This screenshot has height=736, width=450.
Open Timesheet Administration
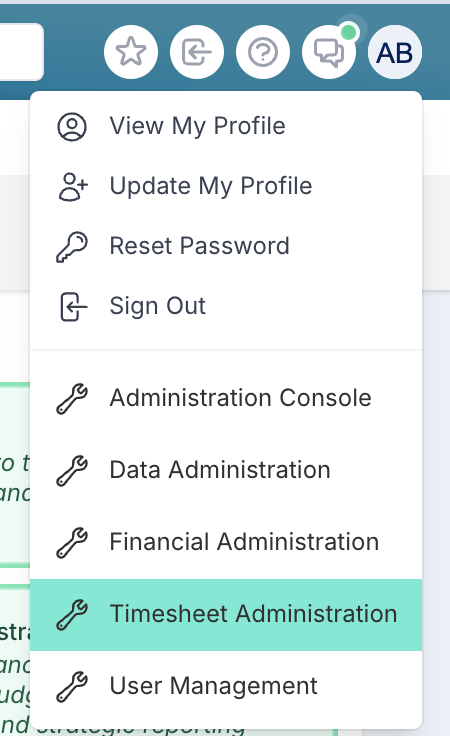pos(226,614)
